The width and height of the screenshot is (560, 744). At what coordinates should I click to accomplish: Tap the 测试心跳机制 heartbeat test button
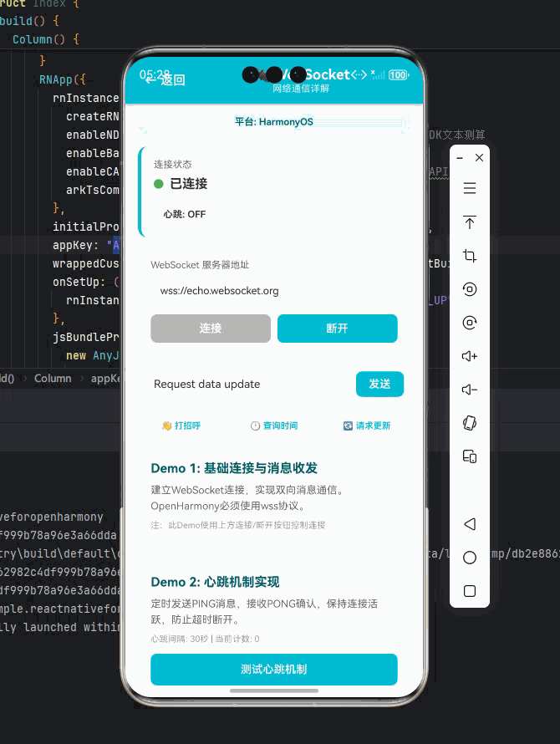pos(274,670)
